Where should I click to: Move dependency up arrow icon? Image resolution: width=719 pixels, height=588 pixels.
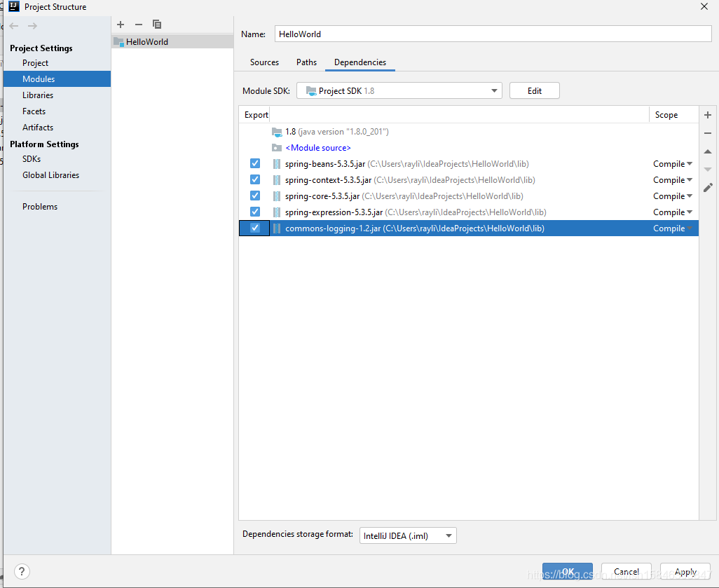708,151
